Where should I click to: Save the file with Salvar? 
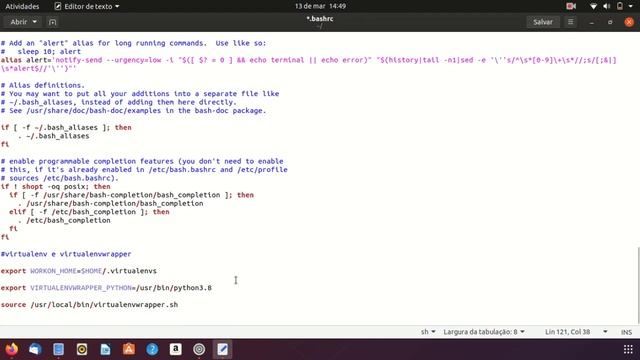tap(543, 22)
